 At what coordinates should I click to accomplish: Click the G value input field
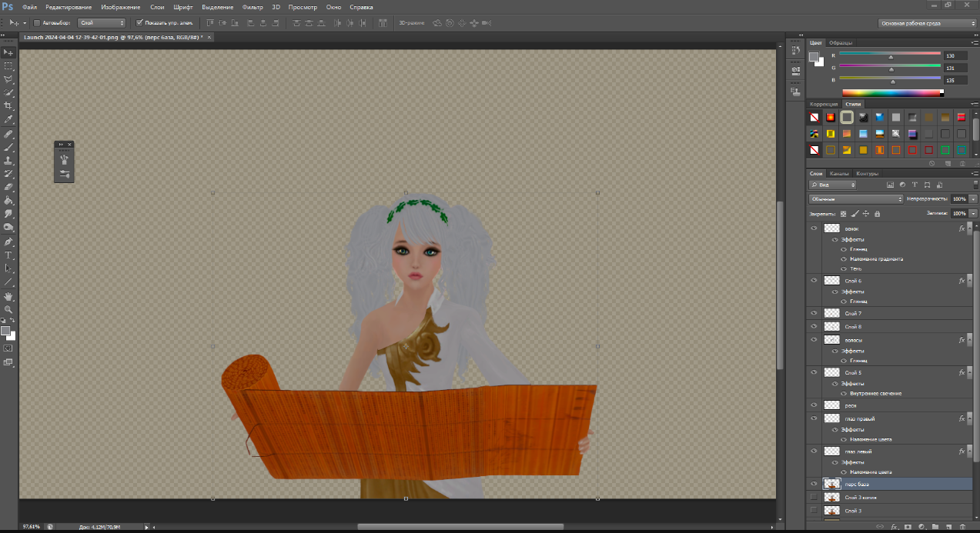(x=955, y=68)
